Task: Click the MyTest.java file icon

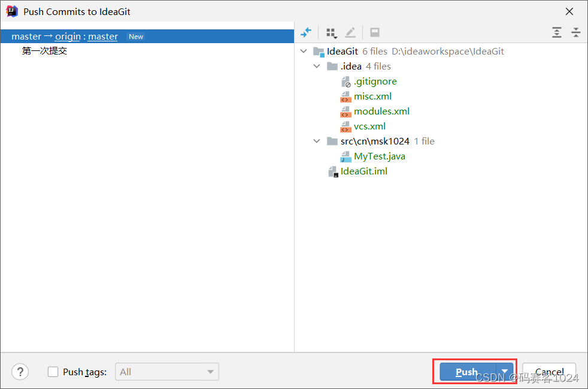Action: click(345, 156)
